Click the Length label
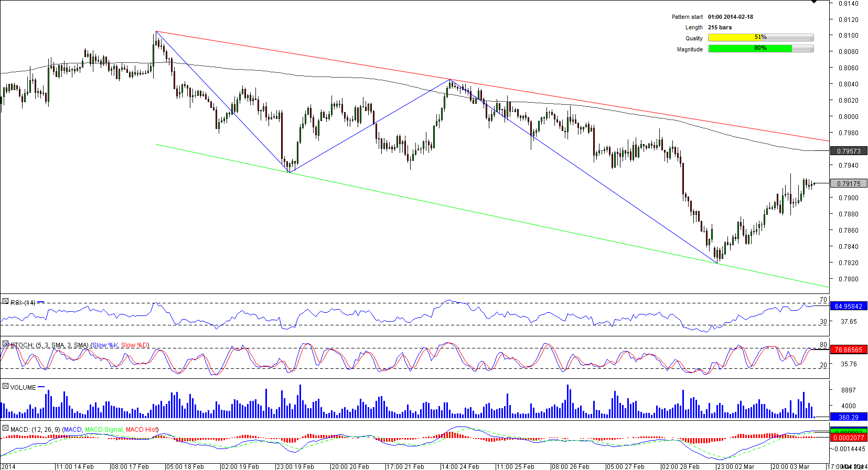This screenshot has height=470, width=868. click(x=694, y=27)
